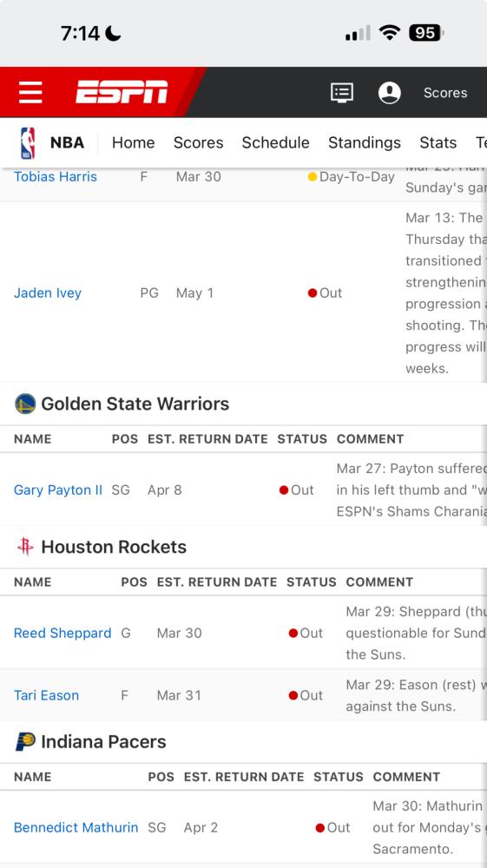Open Bennedict Mathurin player link
The height and width of the screenshot is (868, 487).
(x=76, y=827)
